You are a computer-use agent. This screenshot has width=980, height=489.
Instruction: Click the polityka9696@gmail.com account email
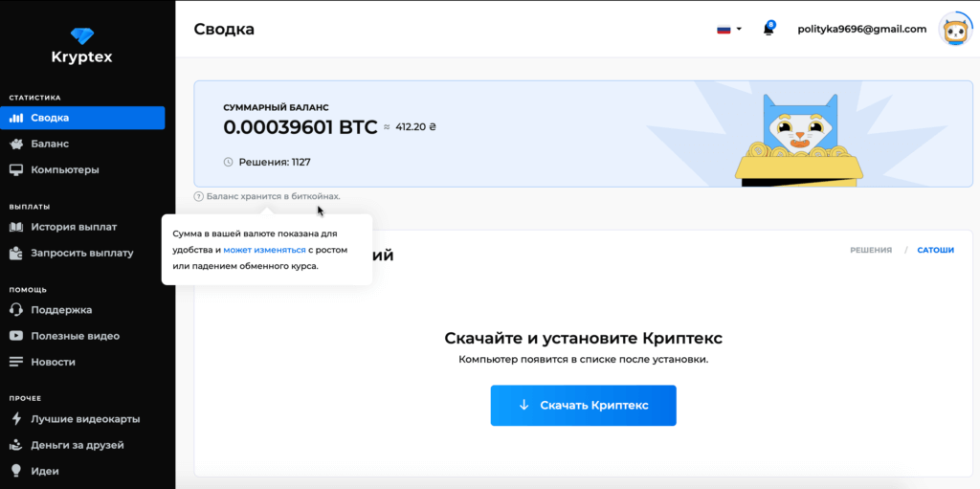pos(861,29)
